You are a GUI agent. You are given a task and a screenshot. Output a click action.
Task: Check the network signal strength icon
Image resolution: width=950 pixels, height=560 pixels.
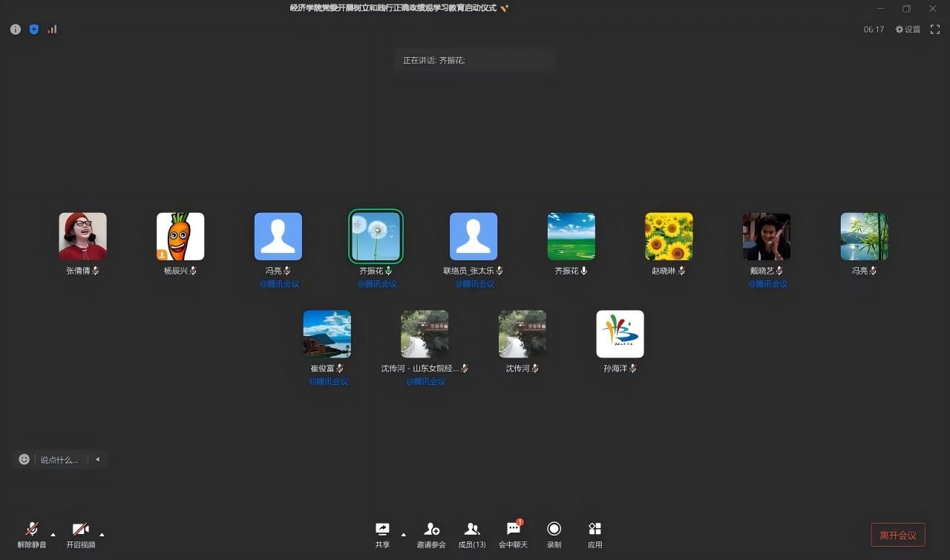pos(52,30)
